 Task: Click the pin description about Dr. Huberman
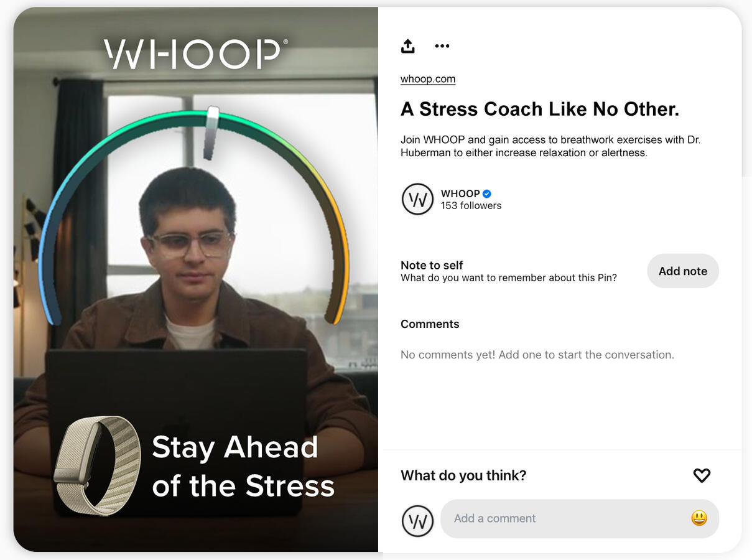(550, 146)
